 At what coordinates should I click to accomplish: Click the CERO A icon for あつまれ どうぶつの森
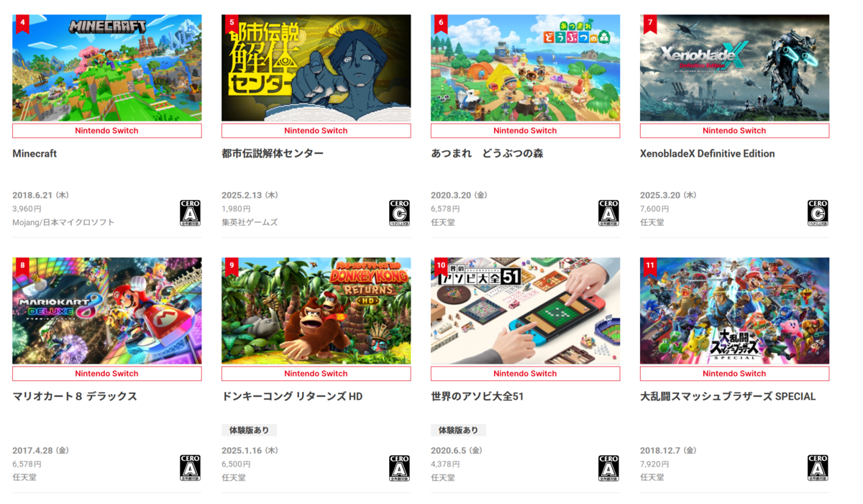coord(608,213)
